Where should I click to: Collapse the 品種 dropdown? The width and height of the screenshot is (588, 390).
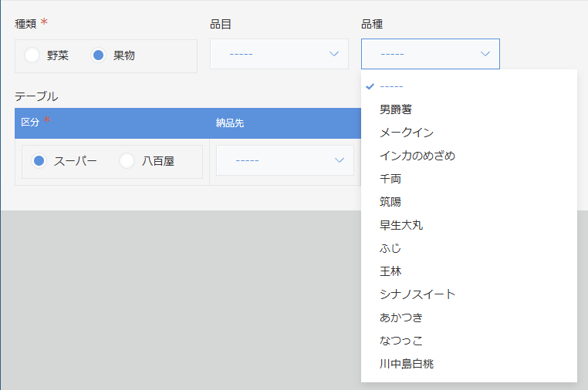pyautogui.click(x=430, y=54)
